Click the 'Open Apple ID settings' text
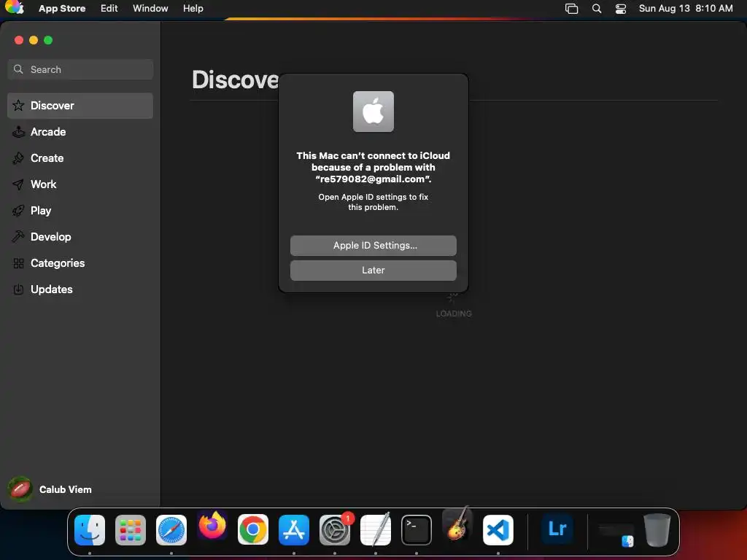 tap(373, 202)
